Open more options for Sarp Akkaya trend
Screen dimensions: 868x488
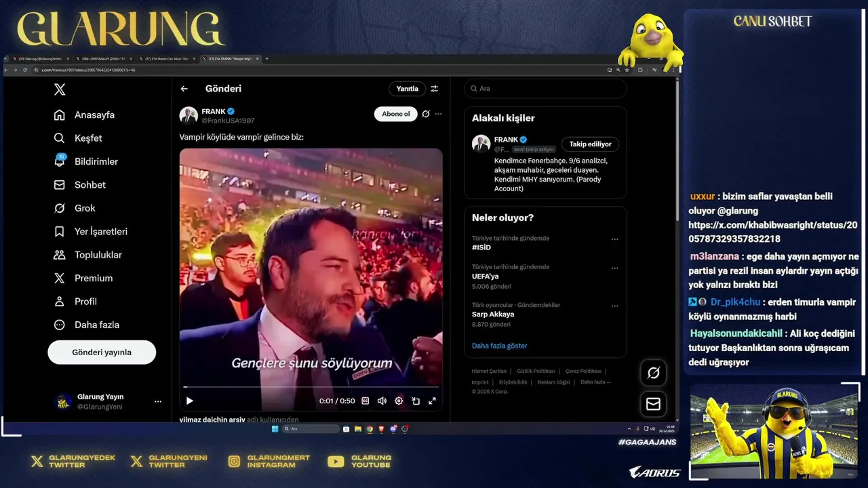pyautogui.click(x=614, y=306)
